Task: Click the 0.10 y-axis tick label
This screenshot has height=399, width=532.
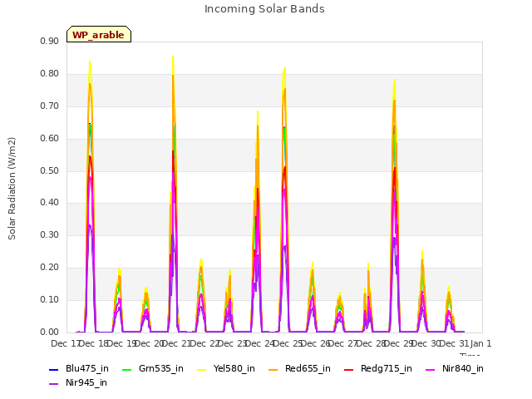Action: pyautogui.click(x=50, y=300)
